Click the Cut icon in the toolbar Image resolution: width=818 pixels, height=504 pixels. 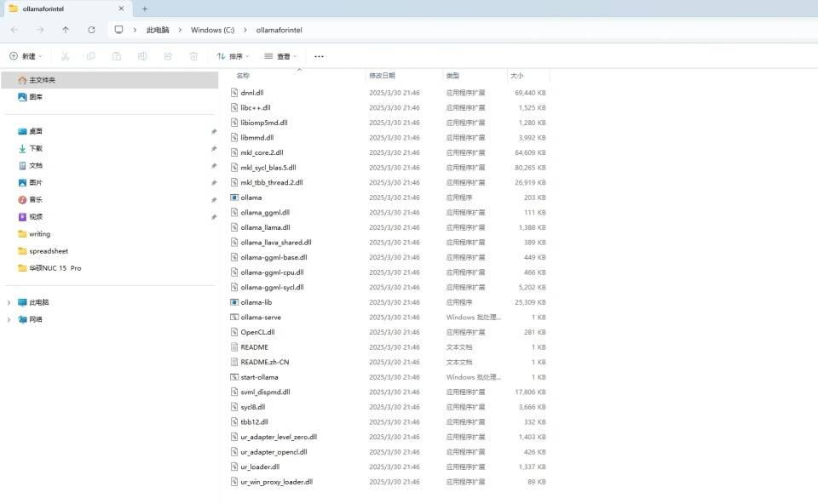pyautogui.click(x=64, y=55)
